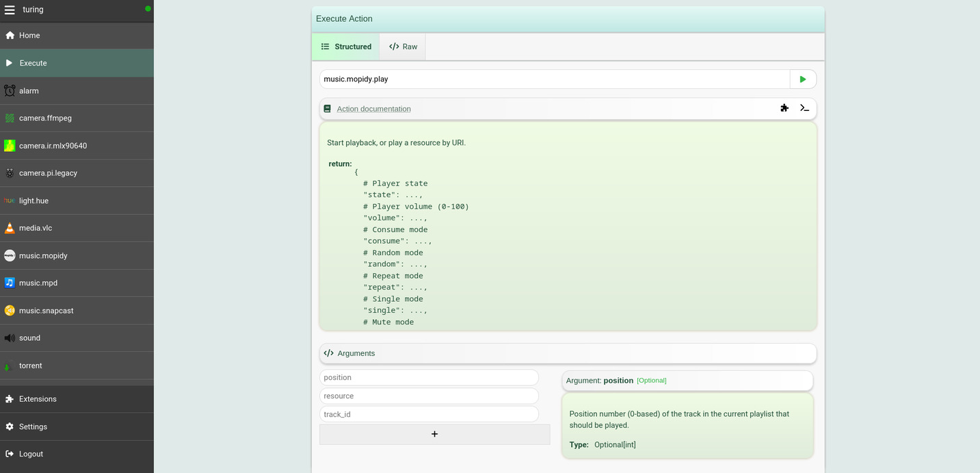Viewport: 980px width, 473px height.
Task: Select the media.vlc VLC icon in sidebar
Action: pyautogui.click(x=10, y=228)
